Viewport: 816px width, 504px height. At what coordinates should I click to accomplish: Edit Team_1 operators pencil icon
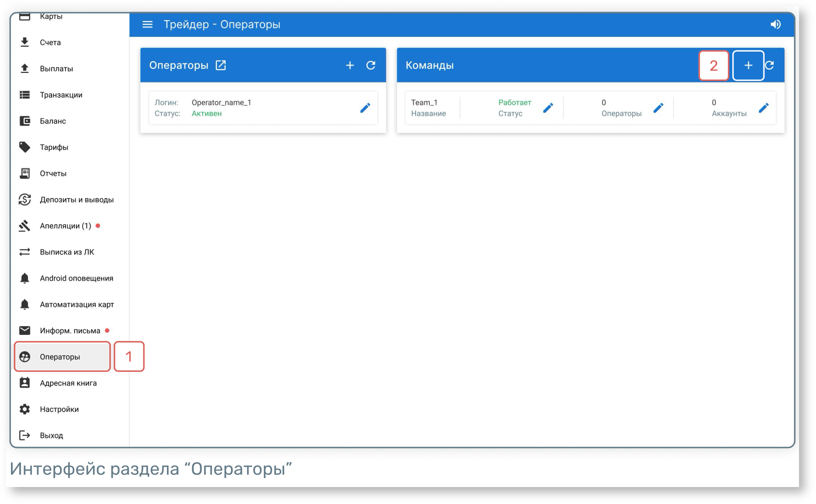click(x=658, y=108)
